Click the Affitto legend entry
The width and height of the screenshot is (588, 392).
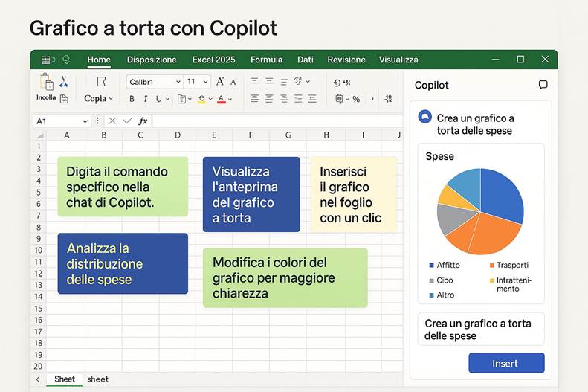[445, 265]
